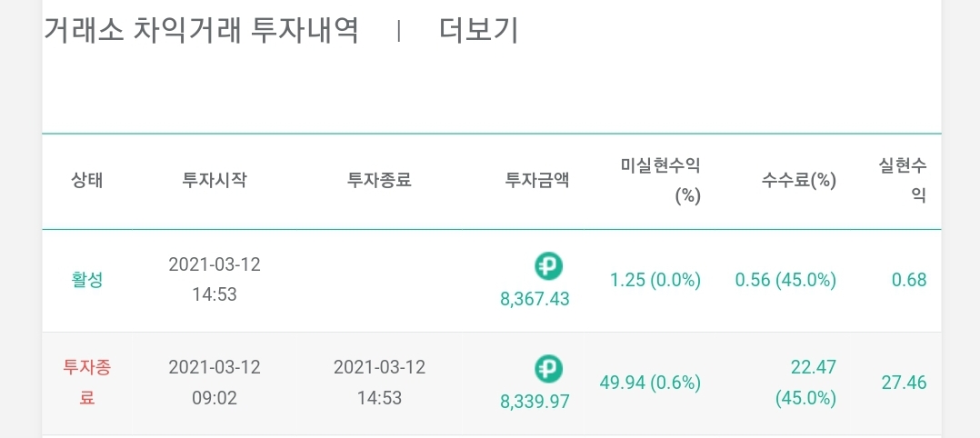Image resolution: width=980 pixels, height=438 pixels.
Task: Select the 미실현수익 (%) column header
Action: click(661, 181)
